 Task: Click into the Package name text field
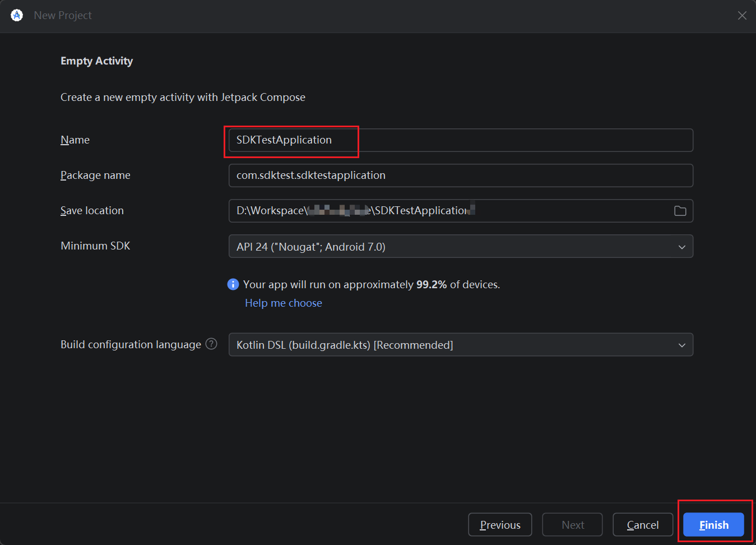click(x=460, y=175)
